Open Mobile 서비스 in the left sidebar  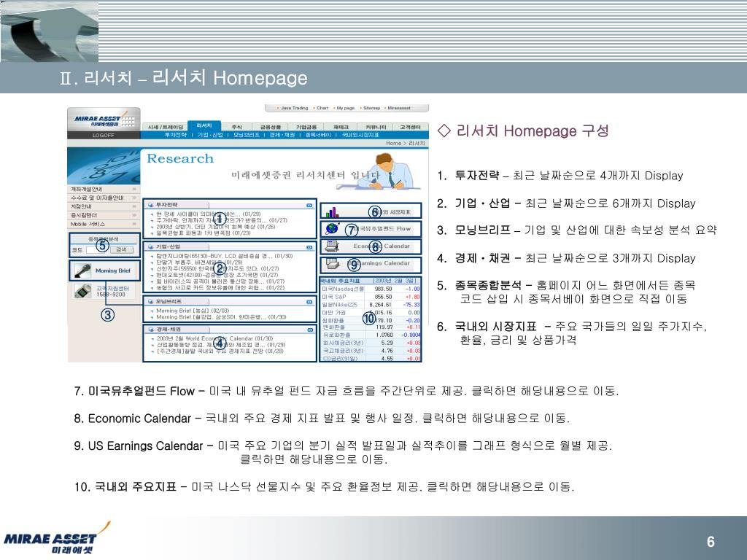(x=88, y=224)
